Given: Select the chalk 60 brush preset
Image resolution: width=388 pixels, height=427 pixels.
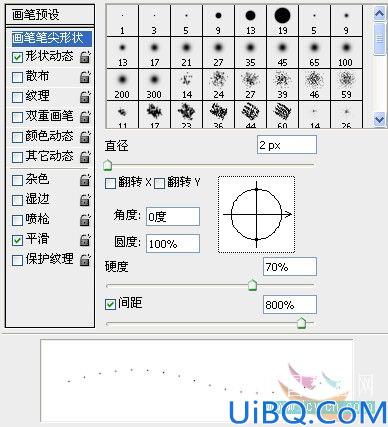Looking at the screenshot, I should click(x=282, y=115).
